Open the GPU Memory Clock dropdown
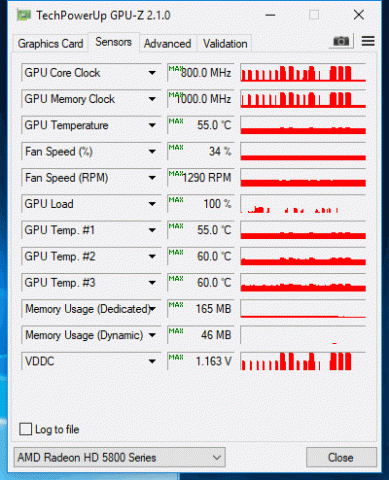389x480 pixels. [152, 99]
